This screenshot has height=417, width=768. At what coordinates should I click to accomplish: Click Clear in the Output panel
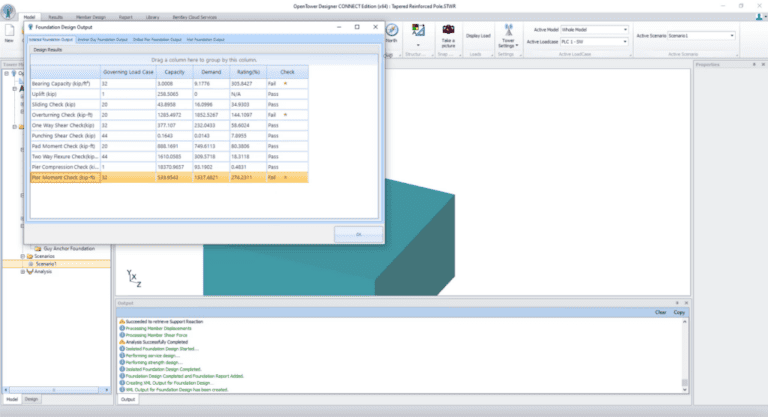tap(660, 312)
